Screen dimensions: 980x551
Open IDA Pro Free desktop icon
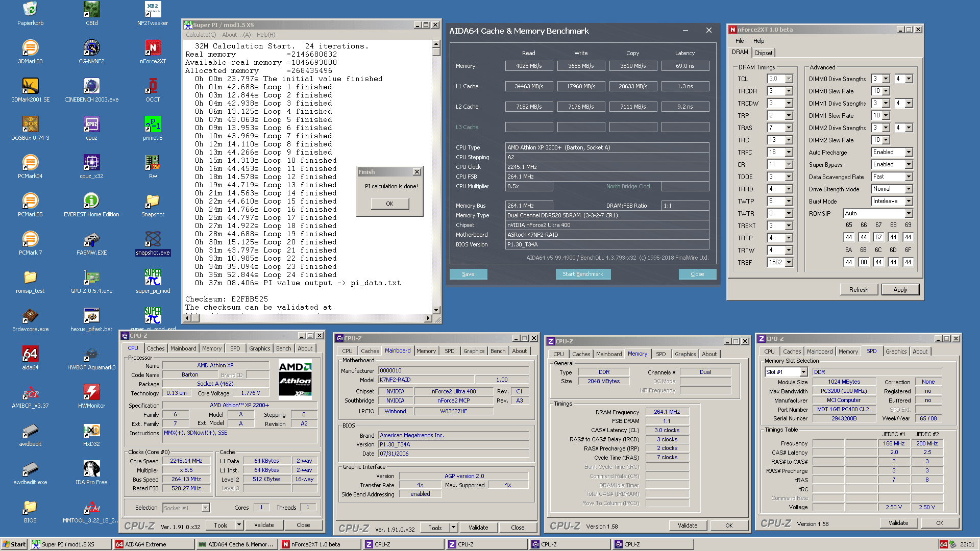pos(91,472)
